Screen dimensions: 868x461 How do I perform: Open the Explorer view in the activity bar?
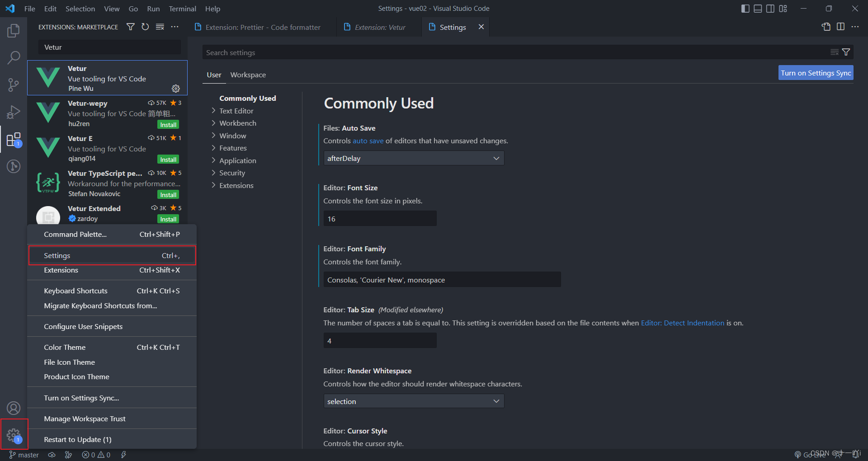[x=14, y=31]
